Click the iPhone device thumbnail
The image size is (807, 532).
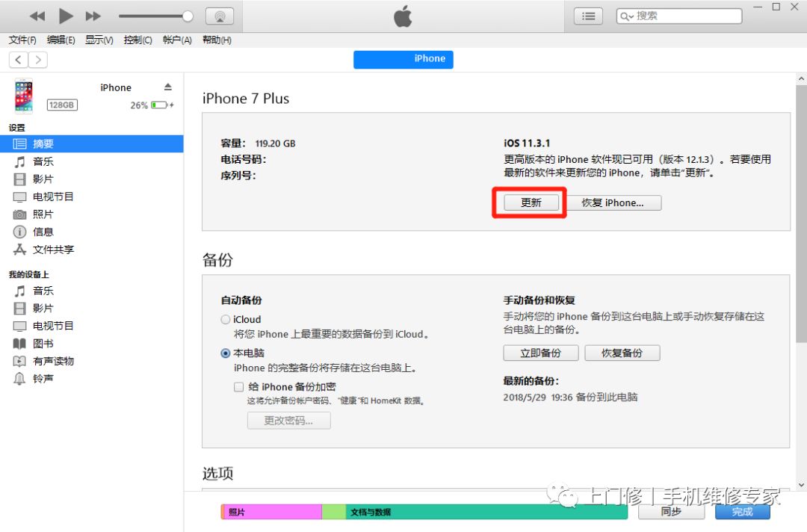[24, 96]
